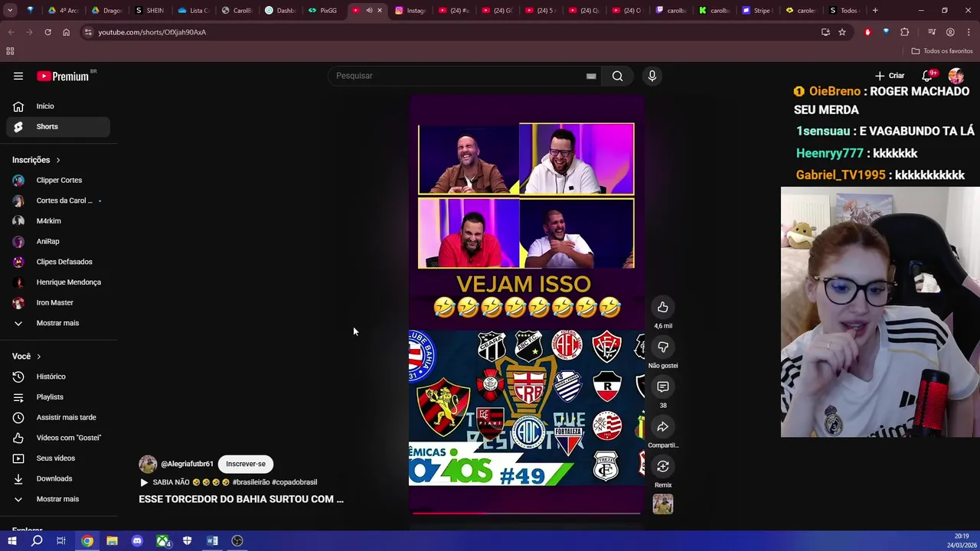Select Shorts in the sidebar
The image size is (980, 551).
(x=58, y=126)
